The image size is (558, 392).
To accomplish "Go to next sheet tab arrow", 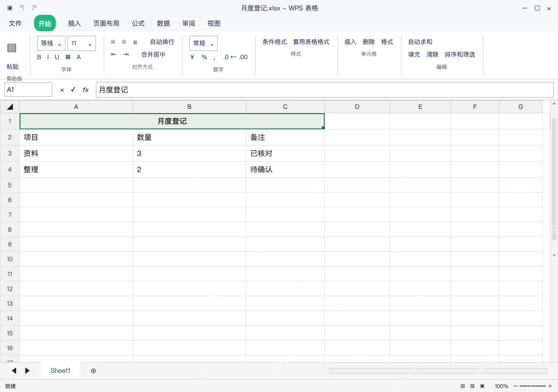I will [27, 371].
